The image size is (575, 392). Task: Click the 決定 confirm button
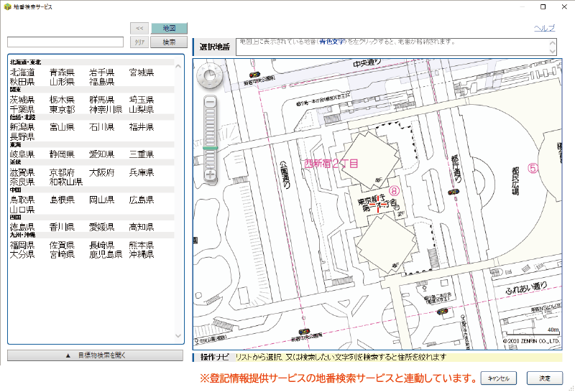point(544,378)
